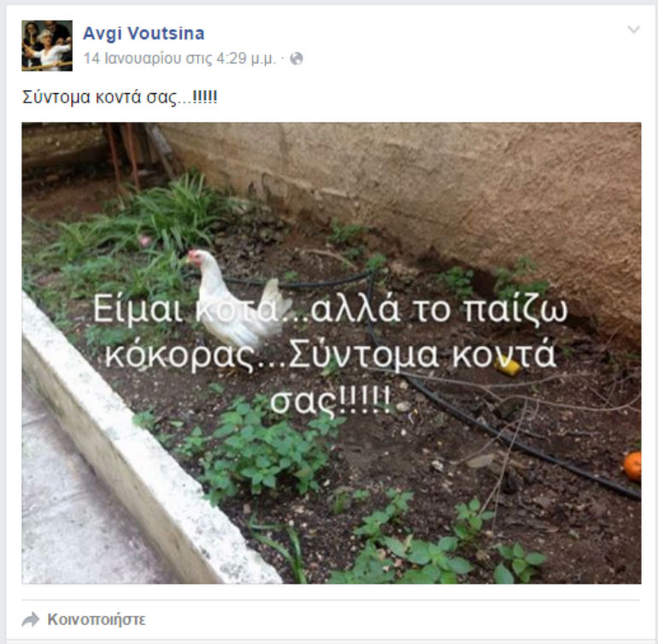658x644 pixels.
Task: Open the Avgi Voutsina profile name link
Action: pyautogui.click(x=144, y=33)
